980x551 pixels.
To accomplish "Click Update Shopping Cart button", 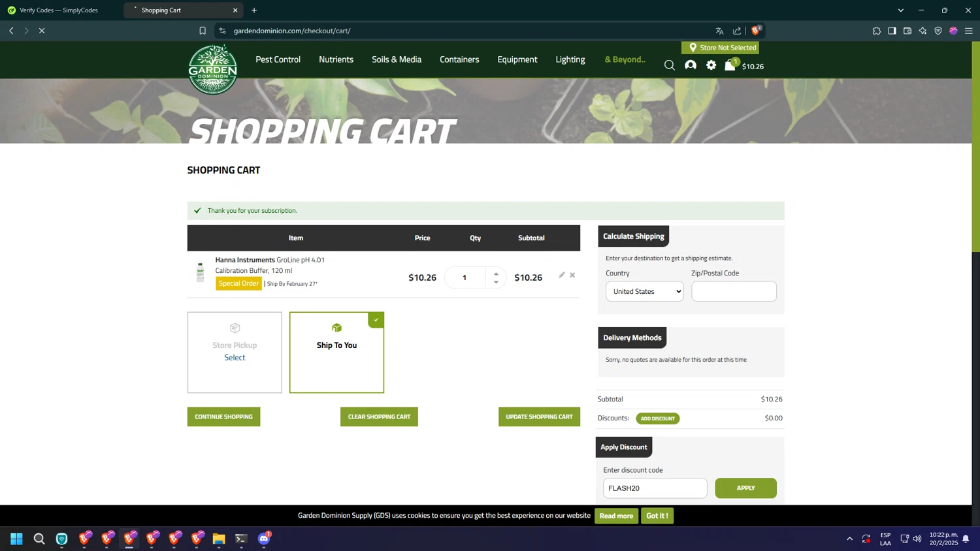I will point(539,417).
